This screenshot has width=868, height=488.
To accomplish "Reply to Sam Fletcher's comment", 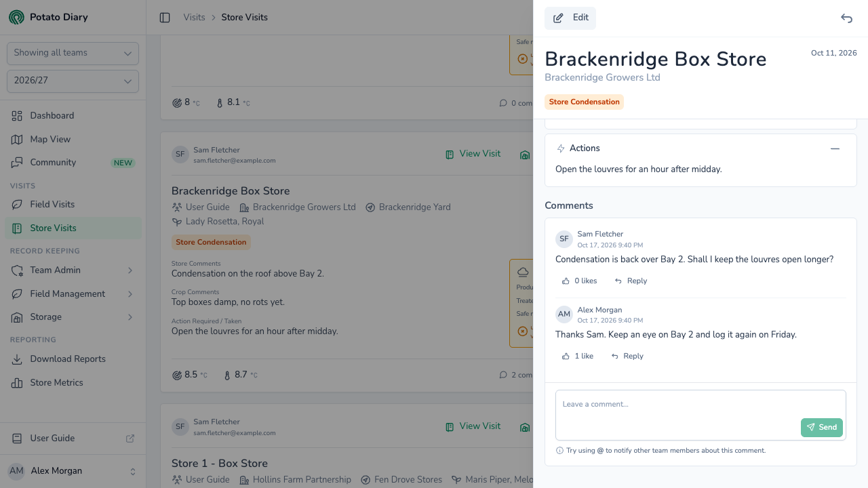I will pos(631,281).
